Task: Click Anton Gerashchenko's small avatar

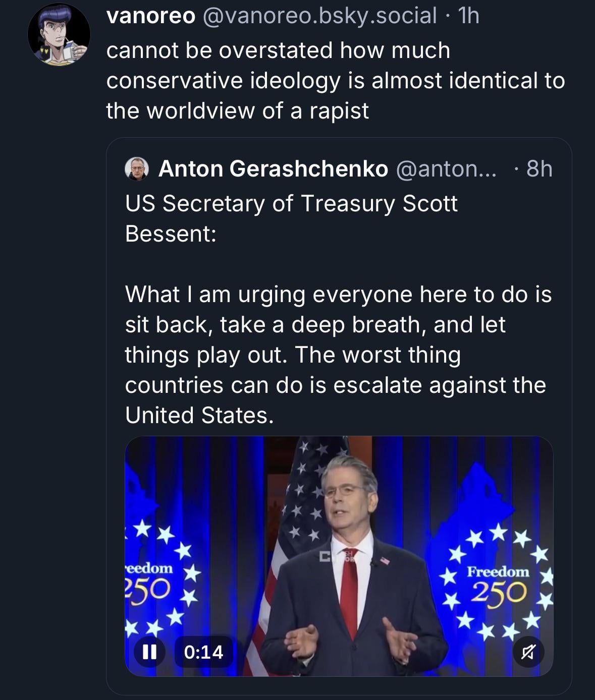Action: click(x=136, y=169)
